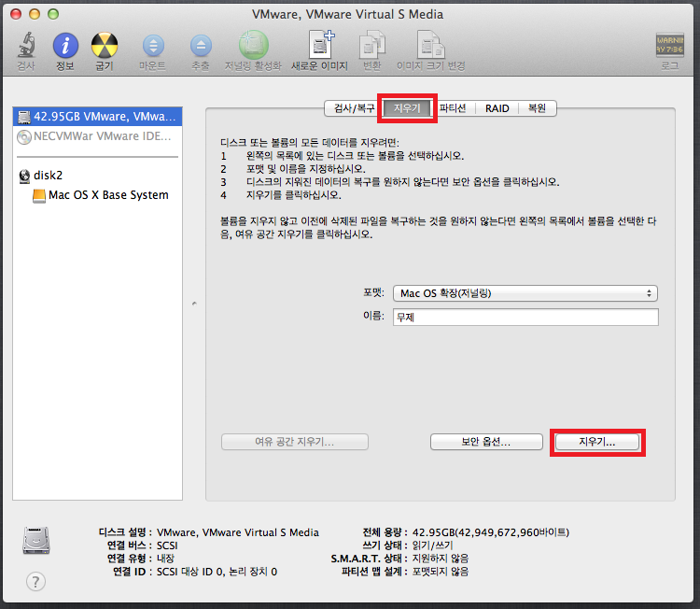Open the 로그 log icon
The image size is (700, 609).
coord(669,45)
